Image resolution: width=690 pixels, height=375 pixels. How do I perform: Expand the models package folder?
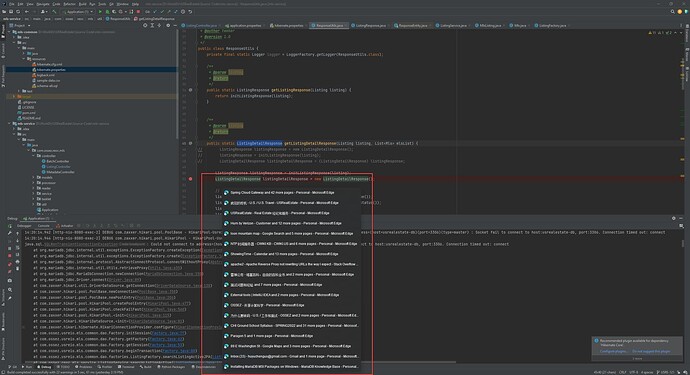click(x=33, y=177)
